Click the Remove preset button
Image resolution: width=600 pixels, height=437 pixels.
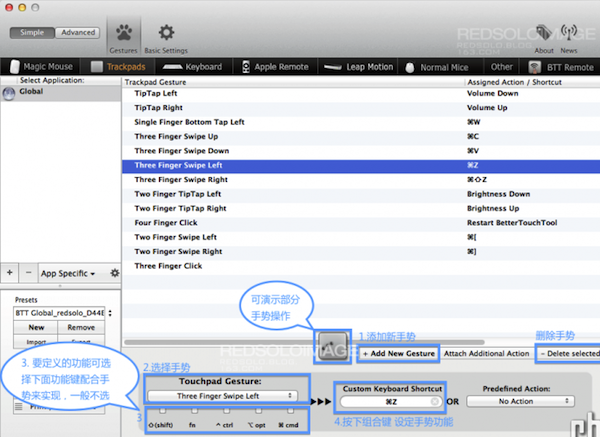[81, 327]
